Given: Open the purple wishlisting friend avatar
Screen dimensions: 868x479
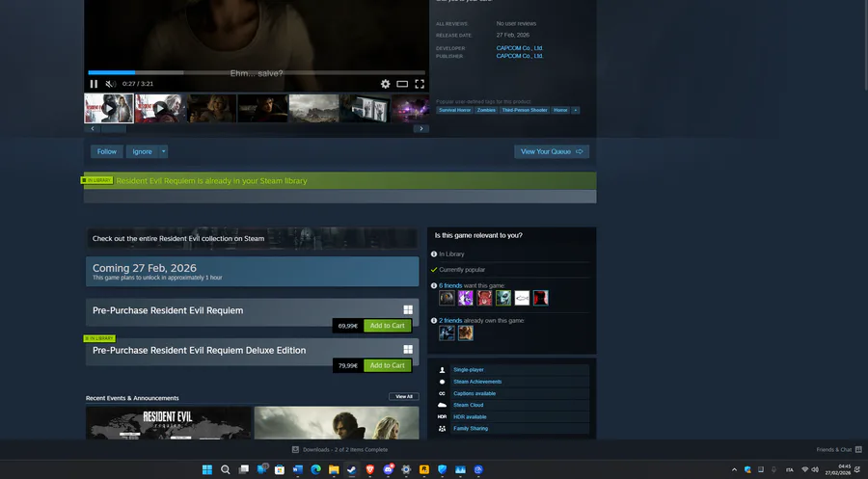Looking at the screenshot, I should [x=466, y=298].
